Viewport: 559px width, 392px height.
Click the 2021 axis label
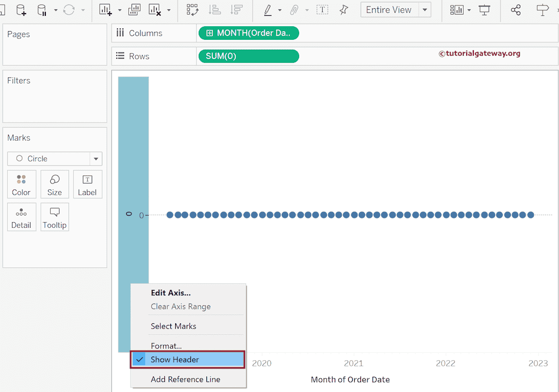click(353, 364)
